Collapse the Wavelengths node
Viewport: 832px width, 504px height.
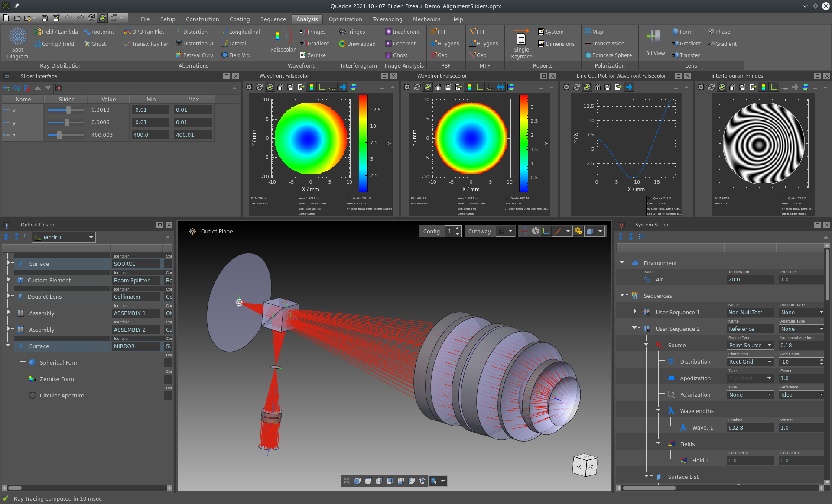(658, 410)
